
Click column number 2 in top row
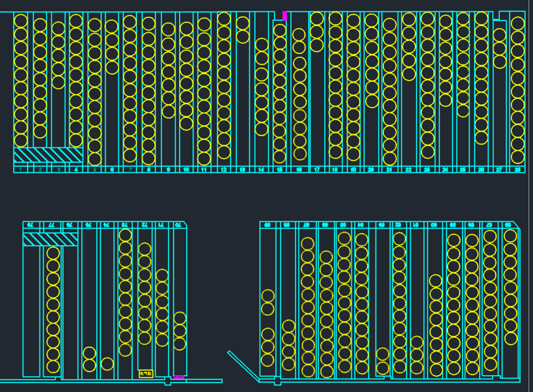(x=40, y=169)
